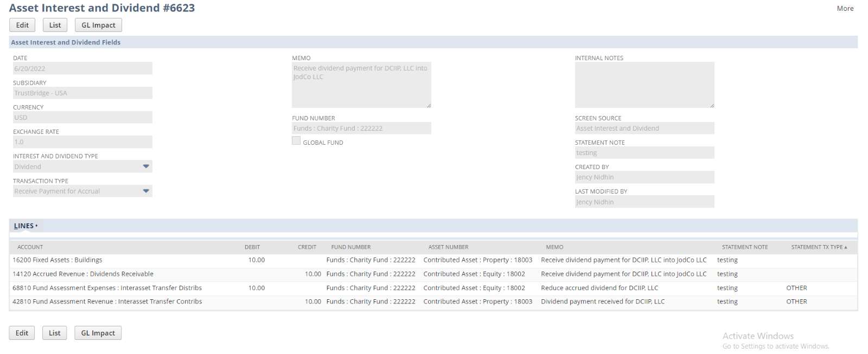
Task: Open the More menu
Action: (x=845, y=8)
